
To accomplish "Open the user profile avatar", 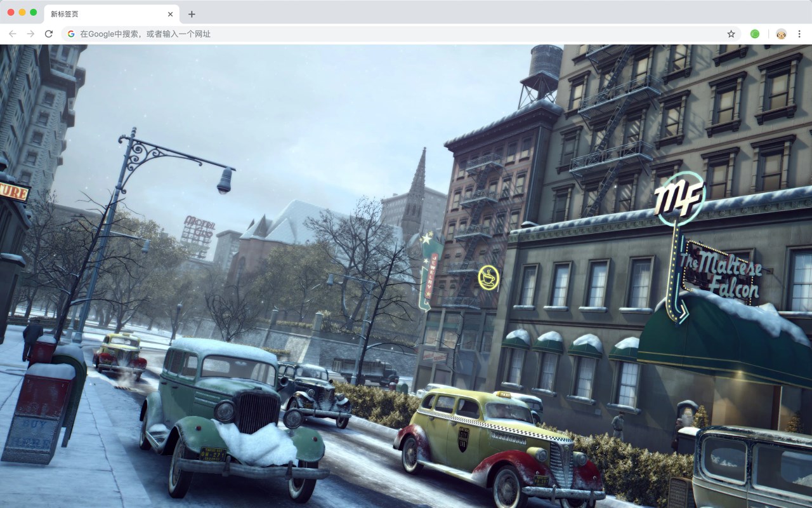I will point(782,34).
